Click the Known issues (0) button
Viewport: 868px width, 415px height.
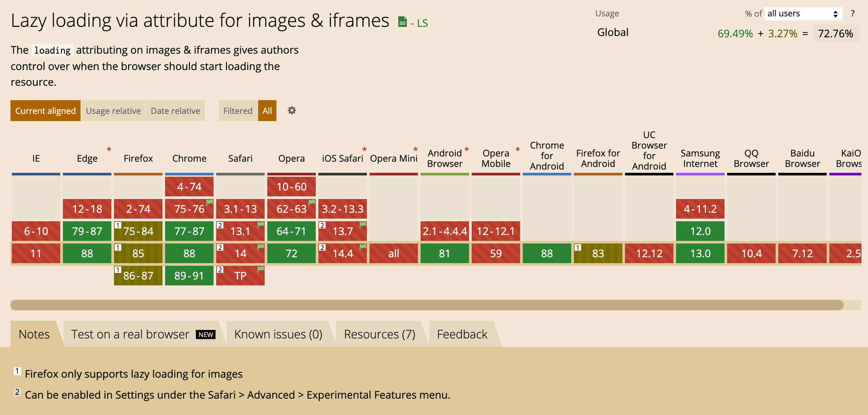[278, 334]
